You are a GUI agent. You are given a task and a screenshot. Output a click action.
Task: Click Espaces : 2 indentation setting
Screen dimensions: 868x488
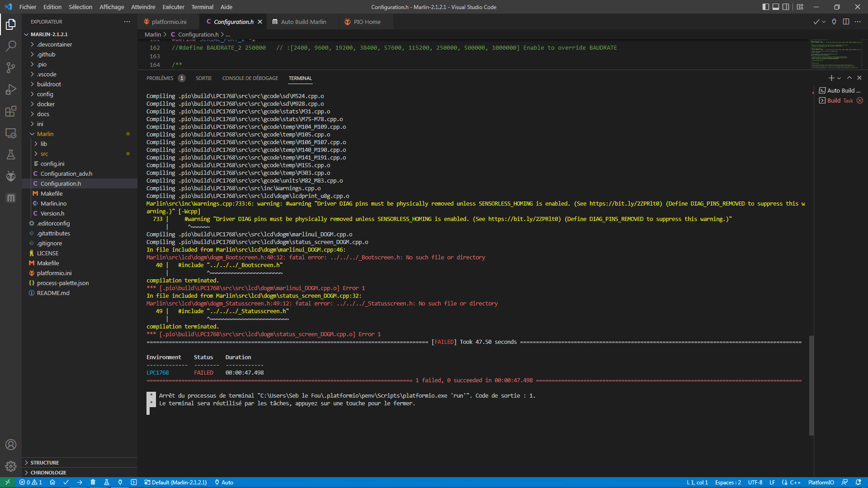728,482
